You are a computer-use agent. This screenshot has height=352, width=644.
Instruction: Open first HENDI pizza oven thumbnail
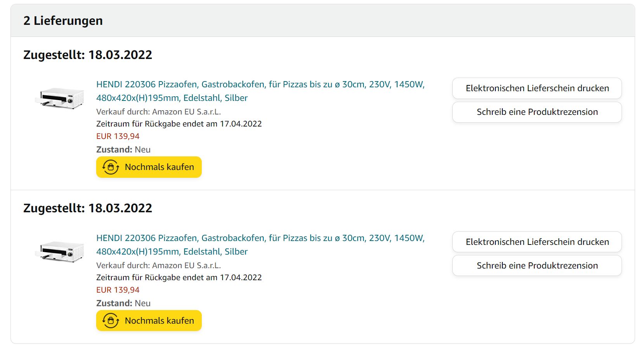click(x=59, y=99)
